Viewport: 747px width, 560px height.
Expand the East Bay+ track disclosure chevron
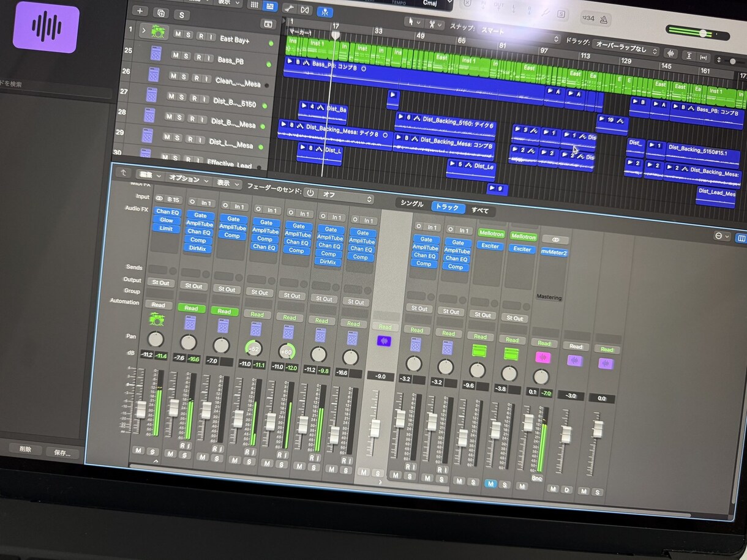[x=144, y=30]
